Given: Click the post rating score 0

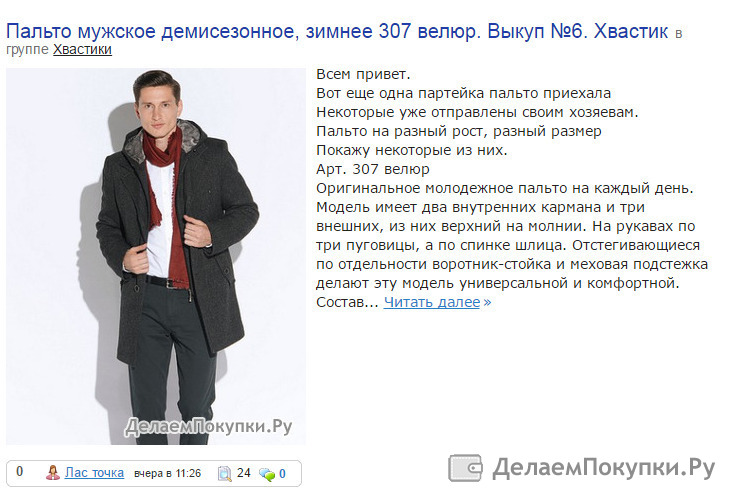Looking at the screenshot, I should [20, 471].
